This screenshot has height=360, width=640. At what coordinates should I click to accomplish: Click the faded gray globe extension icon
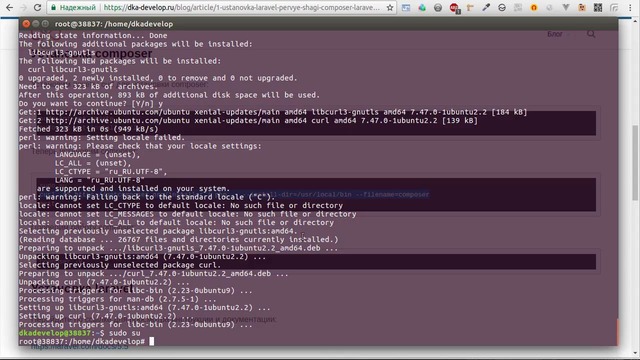549,7
